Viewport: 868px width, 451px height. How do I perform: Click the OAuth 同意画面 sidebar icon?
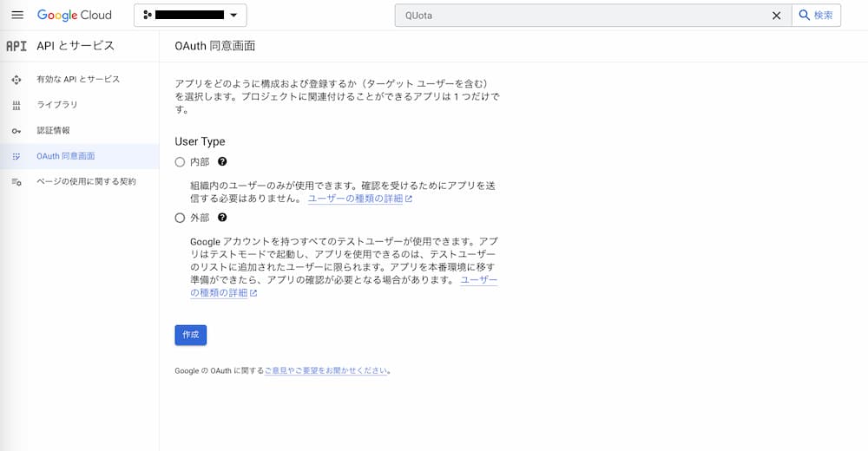(x=16, y=156)
